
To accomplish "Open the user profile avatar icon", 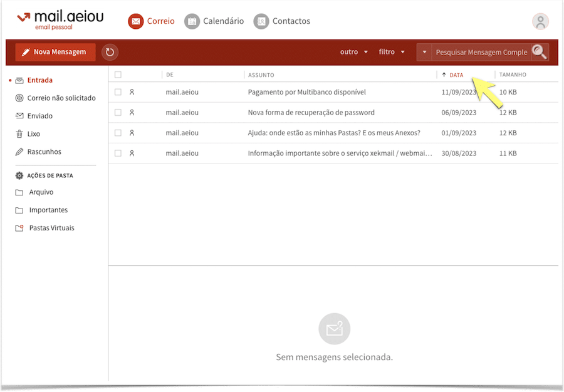I will coord(540,21).
